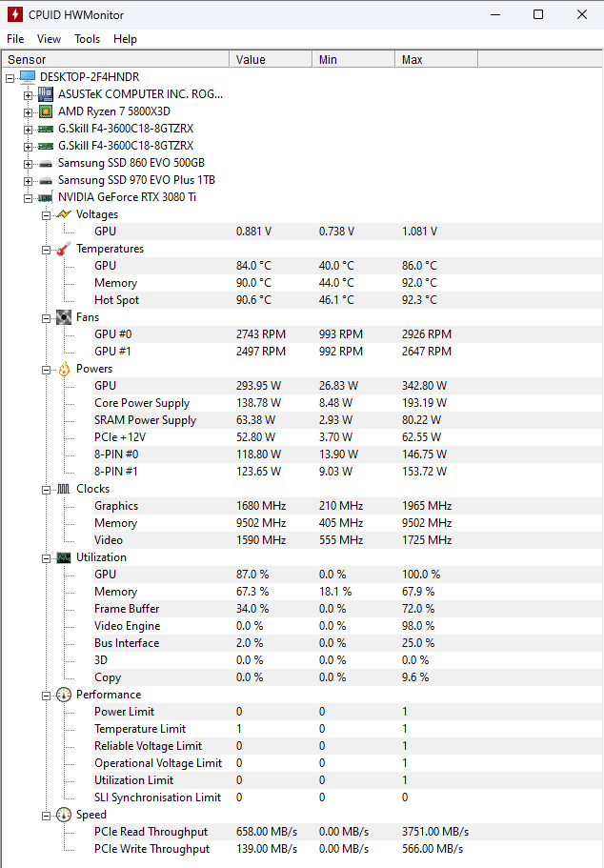Select the Video Engine row
This screenshot has height=868, width=604.
348,626
